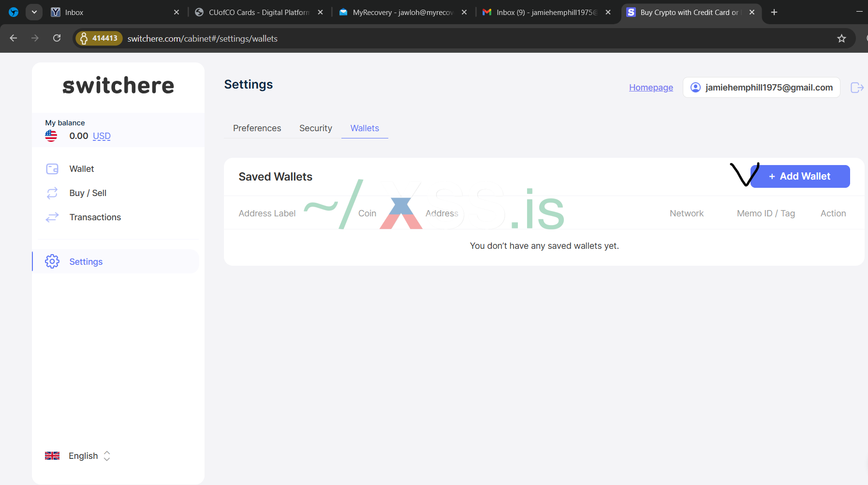Click the Coin column header
The height and width of the screenshot is (485, 868).
pyautogui.click(x=367, y=213)
